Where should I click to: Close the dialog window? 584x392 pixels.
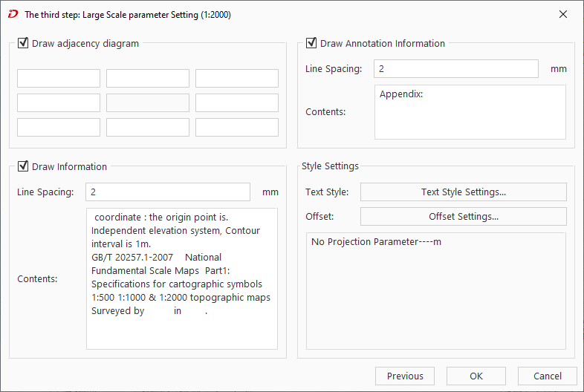563,14
